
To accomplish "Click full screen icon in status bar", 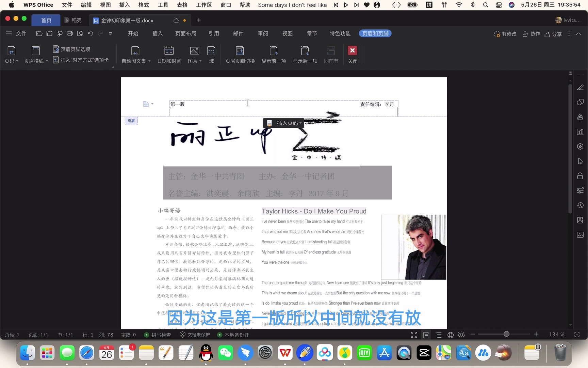I will pyautogui.click(x=414, y=335).
